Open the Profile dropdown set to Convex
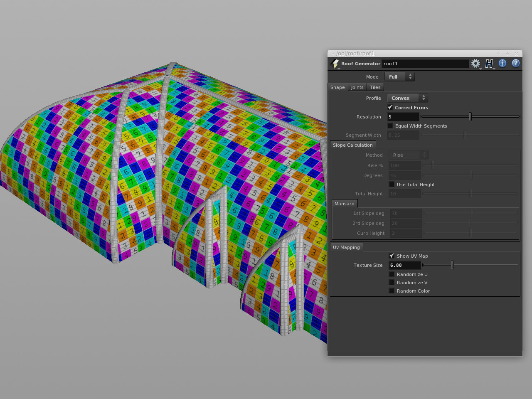 [407, 98]
